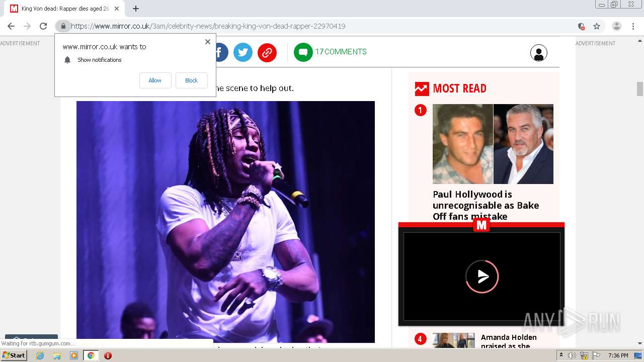Open the Amanda Holden story thumbnail
This screenshot has height=362, width=644.
pos(453,340)
